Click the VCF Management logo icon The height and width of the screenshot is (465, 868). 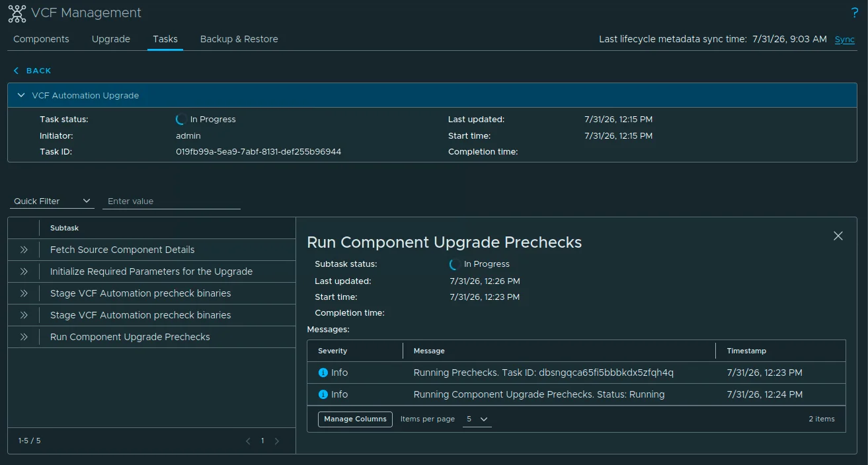[17, 13]
